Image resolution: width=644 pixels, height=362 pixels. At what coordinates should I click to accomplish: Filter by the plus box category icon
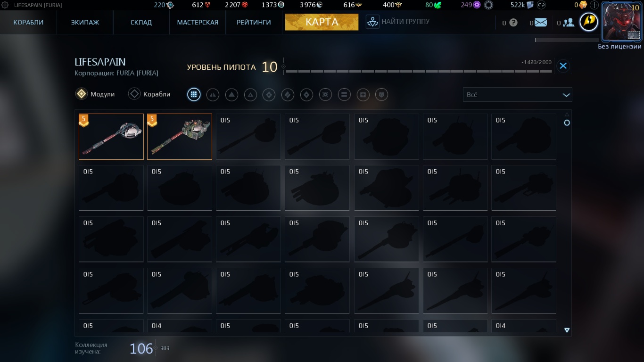tap(363, 95)
